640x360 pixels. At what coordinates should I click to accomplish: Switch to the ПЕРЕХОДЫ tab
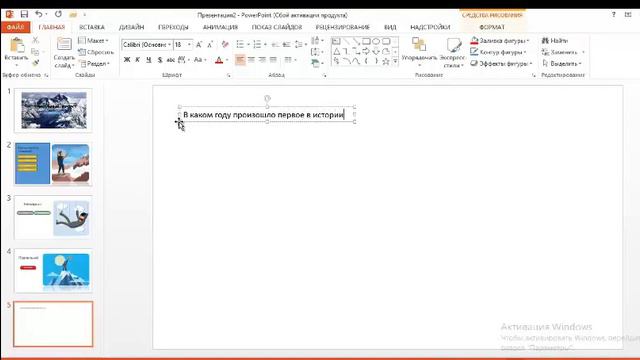click(x=173, y=27)
